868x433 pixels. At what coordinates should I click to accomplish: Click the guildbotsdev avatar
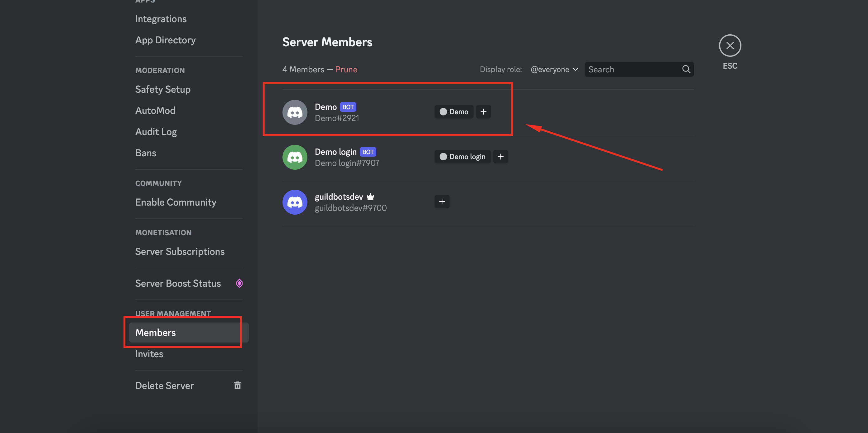[295, 202]
